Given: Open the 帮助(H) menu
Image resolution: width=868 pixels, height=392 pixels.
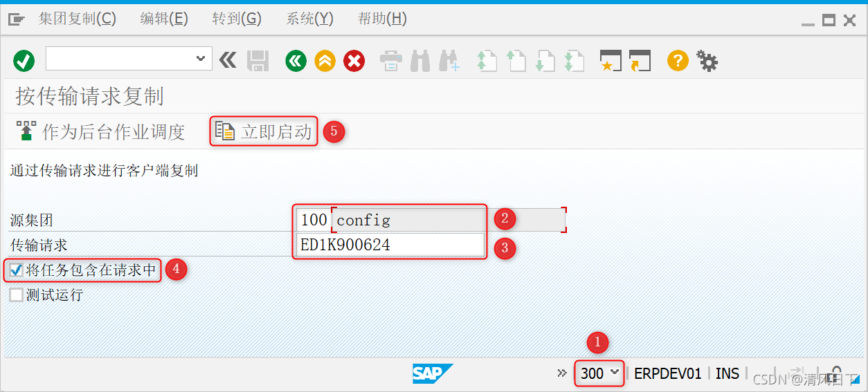Looking at the screenshot, I should click(x=382, y=19).
